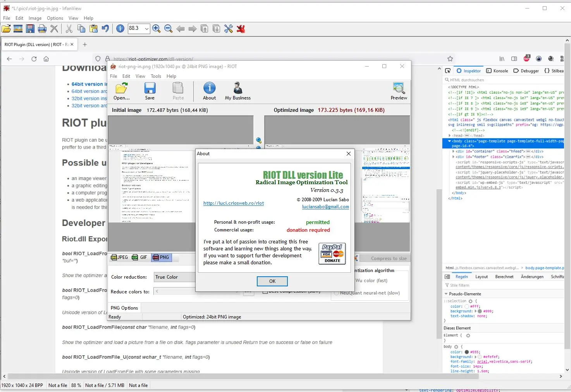Click the IrfanView Paste clipboard icon

pyautogui.click(x=93, y=29)
